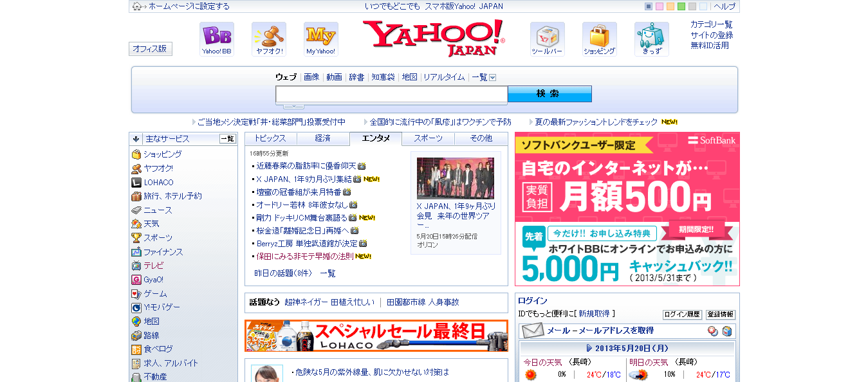The image size is (868, 382).
Task: Click the オフィス版 button
Action: tap(151, 49)
